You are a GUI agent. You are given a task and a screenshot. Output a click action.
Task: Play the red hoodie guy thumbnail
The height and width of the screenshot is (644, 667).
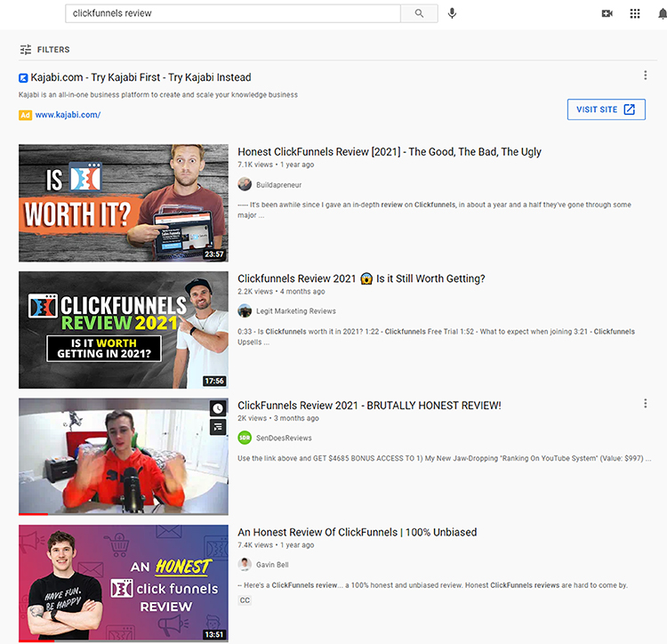pyautogui.click(x=124, y=456)
